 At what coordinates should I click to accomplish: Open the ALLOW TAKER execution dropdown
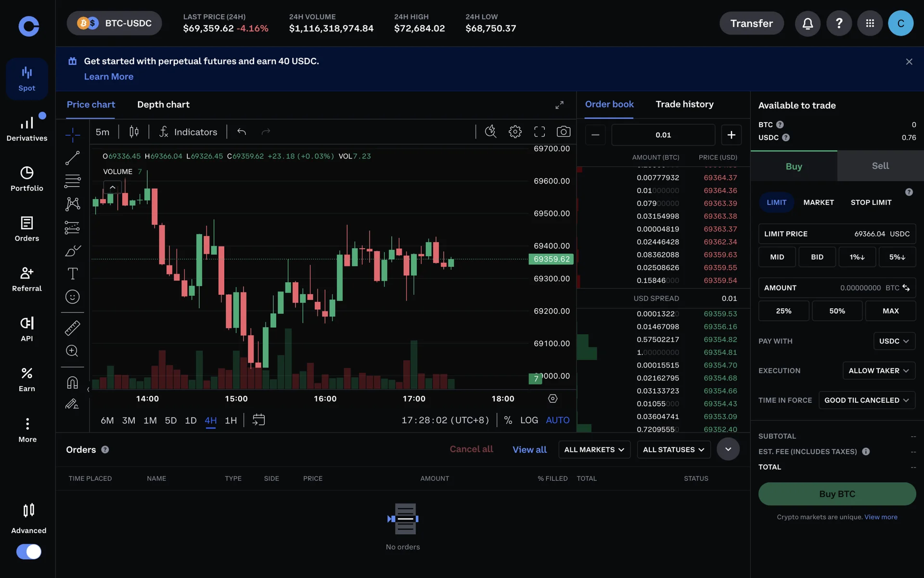[878, 370]
